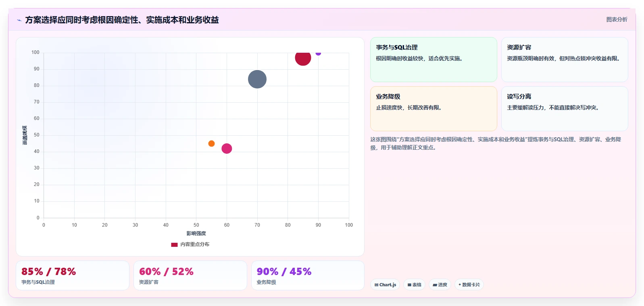Click the 90% / 45% stat card
The width and height of the screenshot is (644, 306).
[308, 275]
